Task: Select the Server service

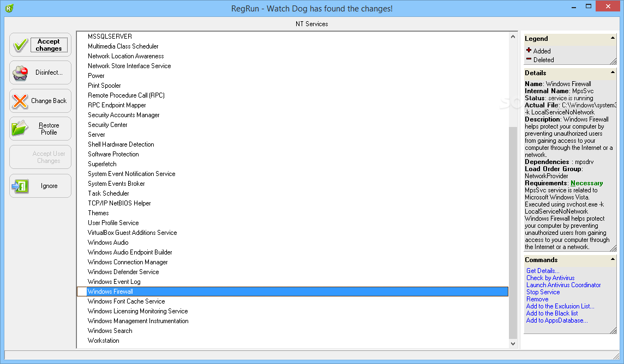Action: pyautogui.click(x=97, y=135)
